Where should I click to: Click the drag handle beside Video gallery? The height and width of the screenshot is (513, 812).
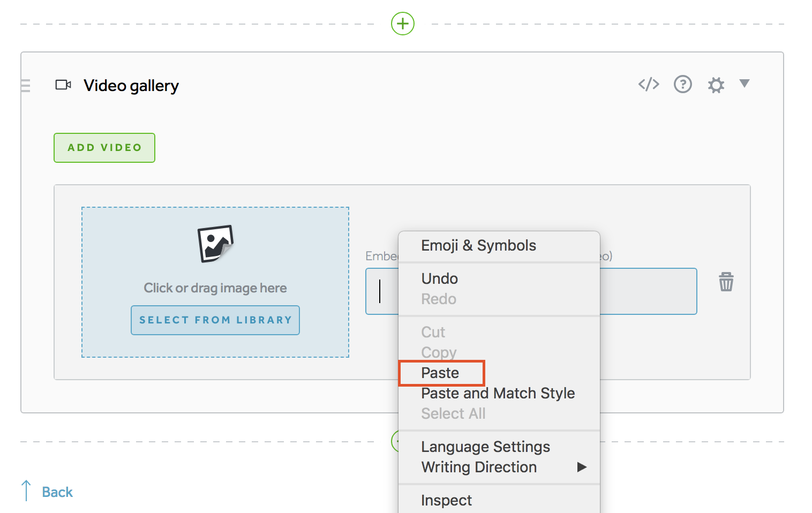(x=25, y=86)
